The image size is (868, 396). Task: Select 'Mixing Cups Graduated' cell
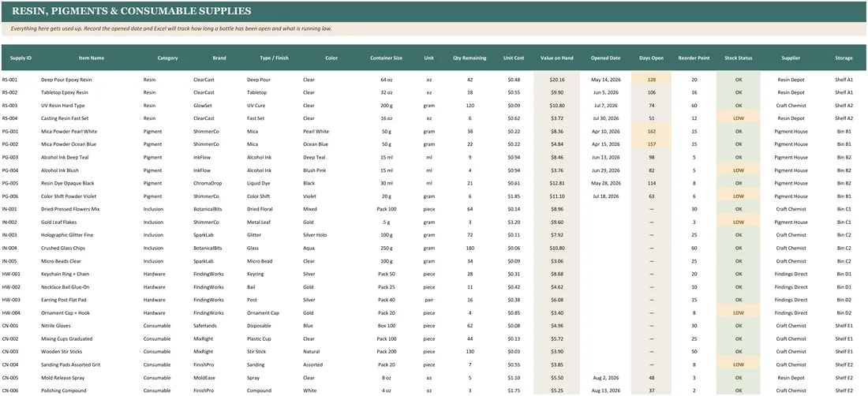pos(66,339)
